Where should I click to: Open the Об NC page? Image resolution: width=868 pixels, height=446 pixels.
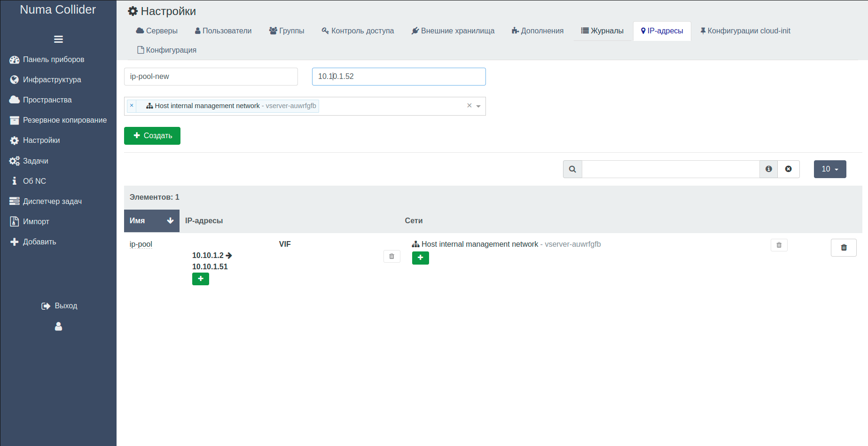pos(28,181)
